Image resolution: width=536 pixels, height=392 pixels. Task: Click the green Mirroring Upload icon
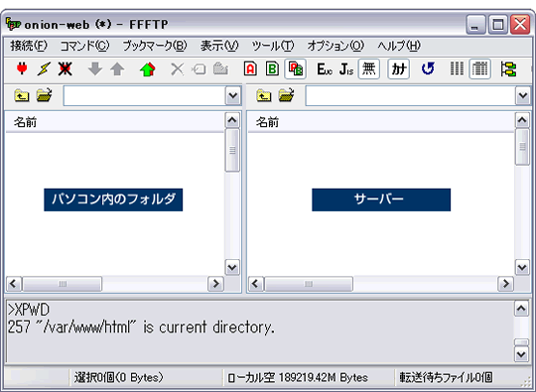148,68
